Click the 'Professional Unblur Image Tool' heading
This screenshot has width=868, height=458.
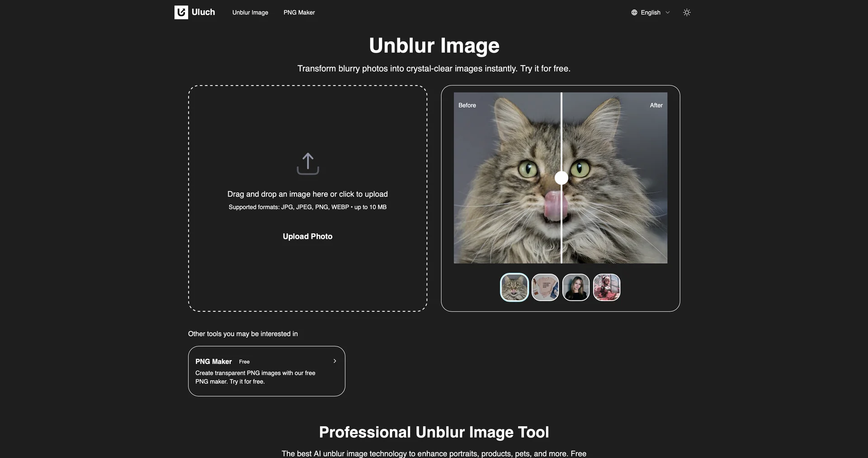[434, 432]
